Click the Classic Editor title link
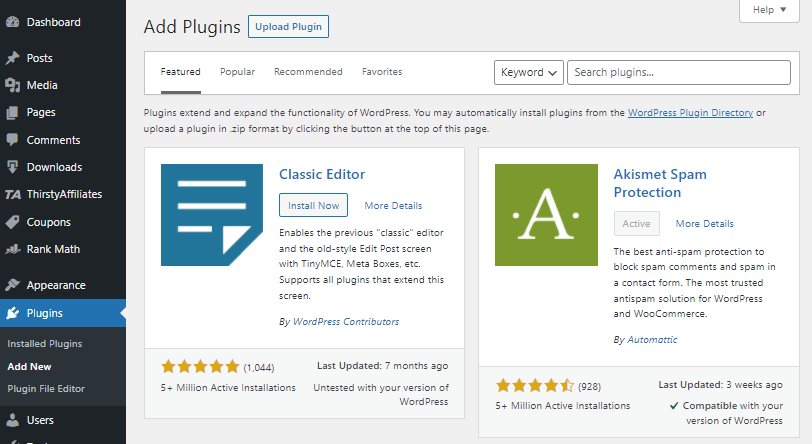 click(322, 174)
